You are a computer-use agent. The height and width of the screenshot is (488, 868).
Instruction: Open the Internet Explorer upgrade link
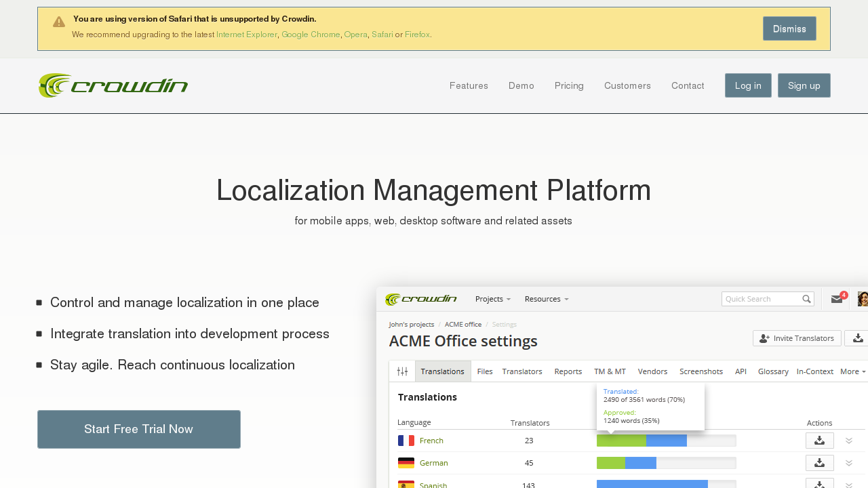(247, 35)
